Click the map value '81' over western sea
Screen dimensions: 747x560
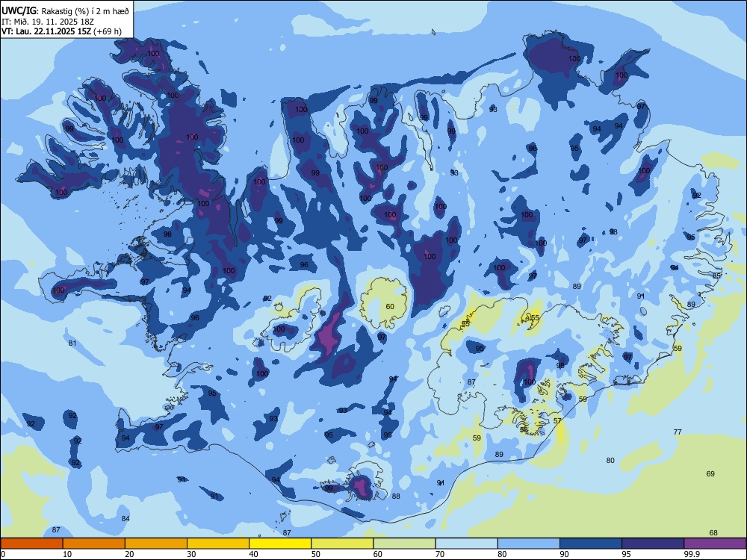click(72, 343)
